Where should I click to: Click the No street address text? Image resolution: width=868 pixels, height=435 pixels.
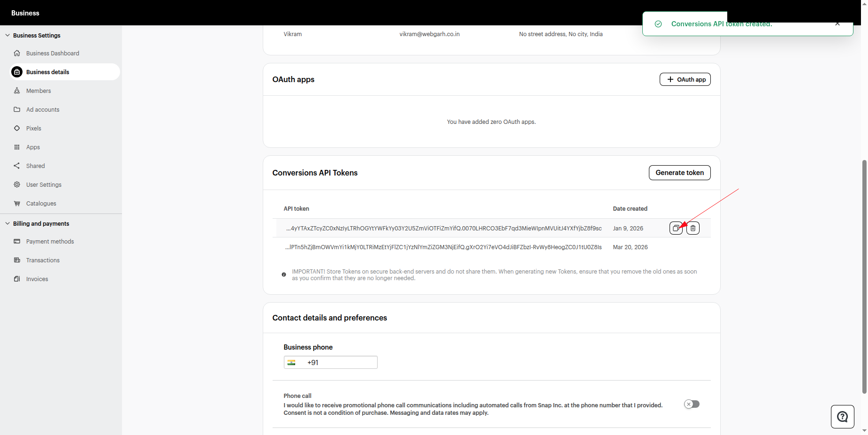pos(561,34)
